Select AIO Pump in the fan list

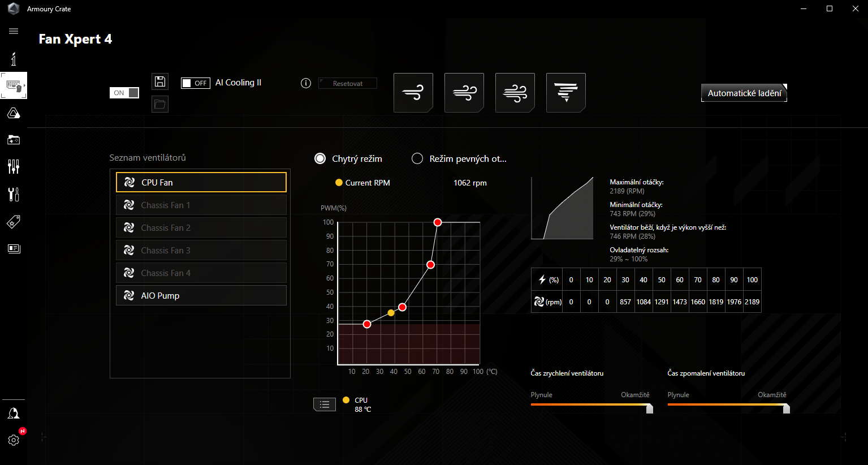201,295
